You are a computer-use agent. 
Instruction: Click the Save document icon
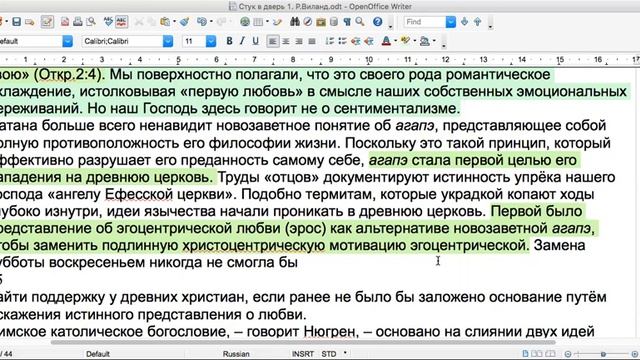coord(17,22)
